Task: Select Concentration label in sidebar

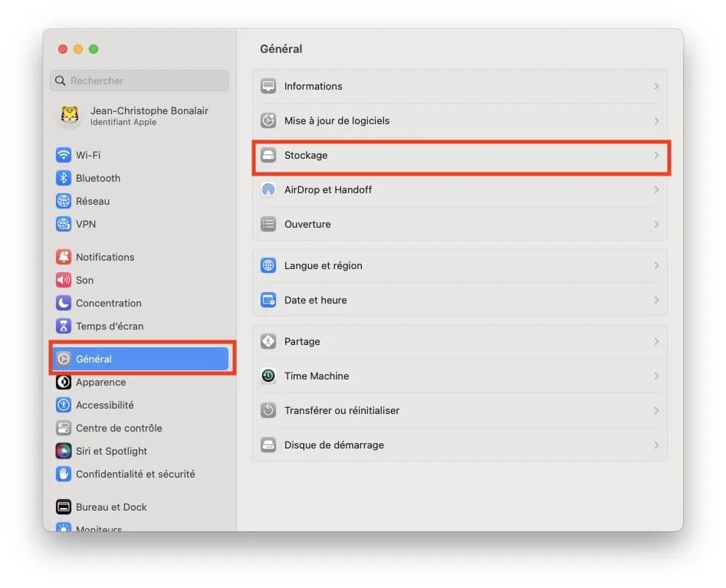Action: click(109, 304)
